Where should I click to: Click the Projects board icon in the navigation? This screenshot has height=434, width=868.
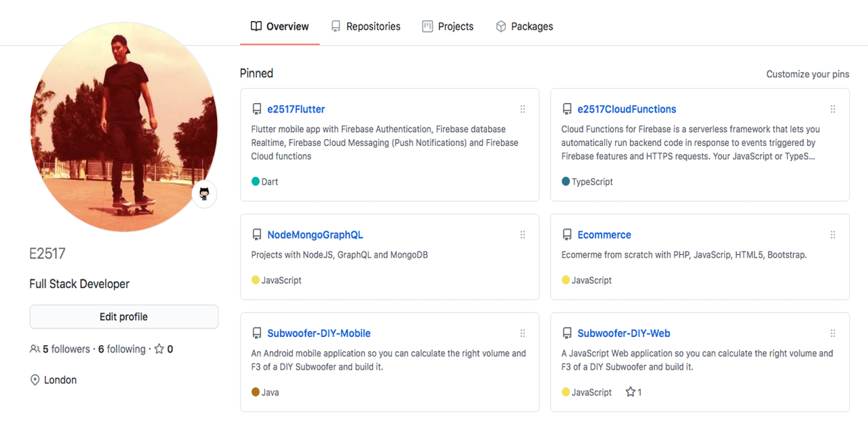coord(427,26)
